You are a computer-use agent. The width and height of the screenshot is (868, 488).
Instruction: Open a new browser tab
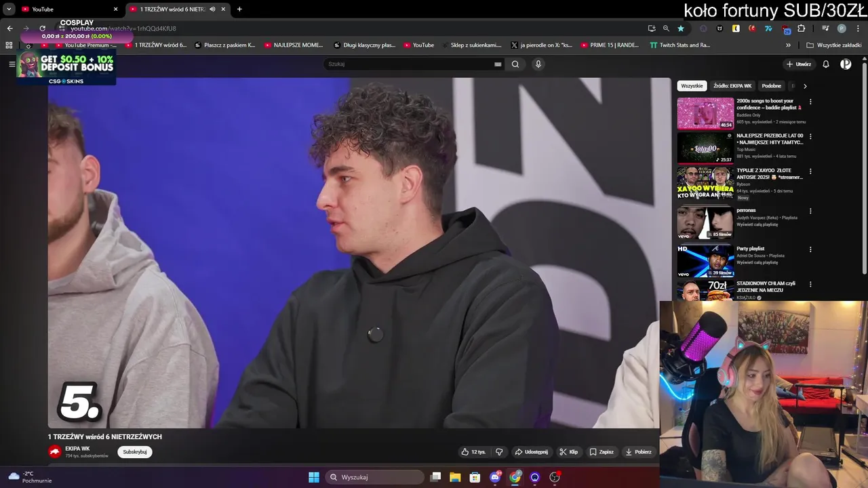239,9
